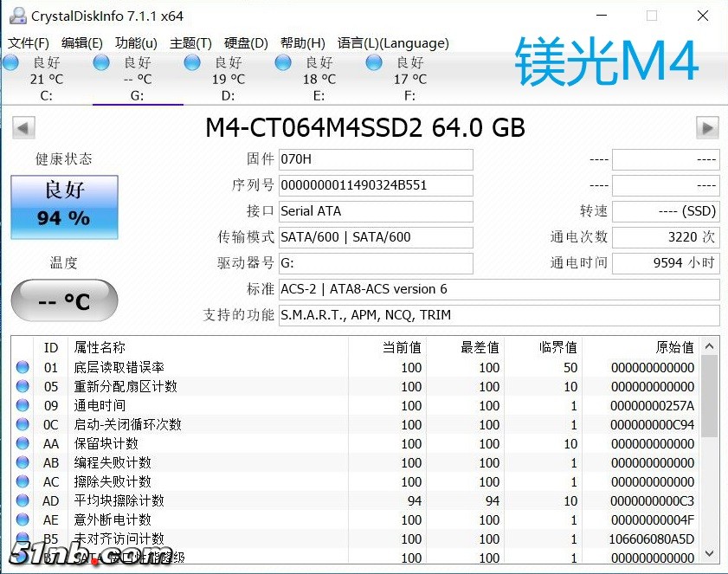Click the status orb for attribute AA
Screen dimensions: 728x574
(23, 443)
